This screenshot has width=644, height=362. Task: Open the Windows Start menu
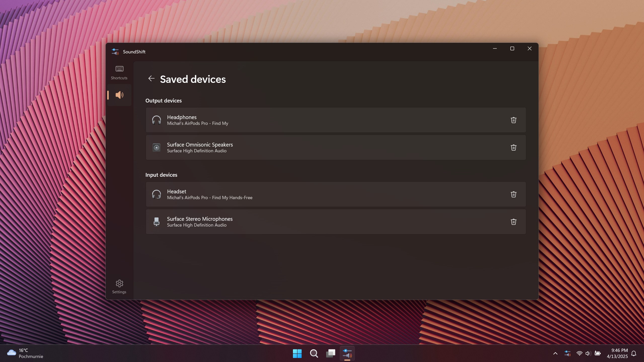(297, 353)
